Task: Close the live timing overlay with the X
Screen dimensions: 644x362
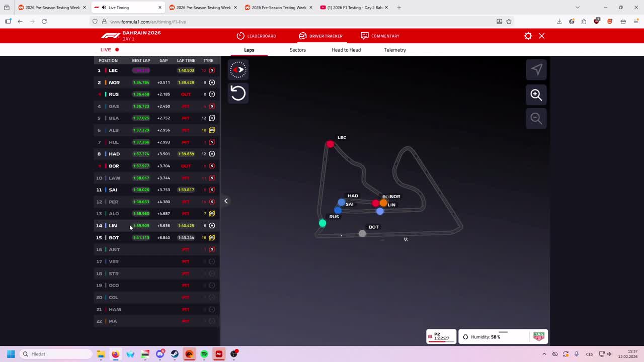Action: pos(541,36)
